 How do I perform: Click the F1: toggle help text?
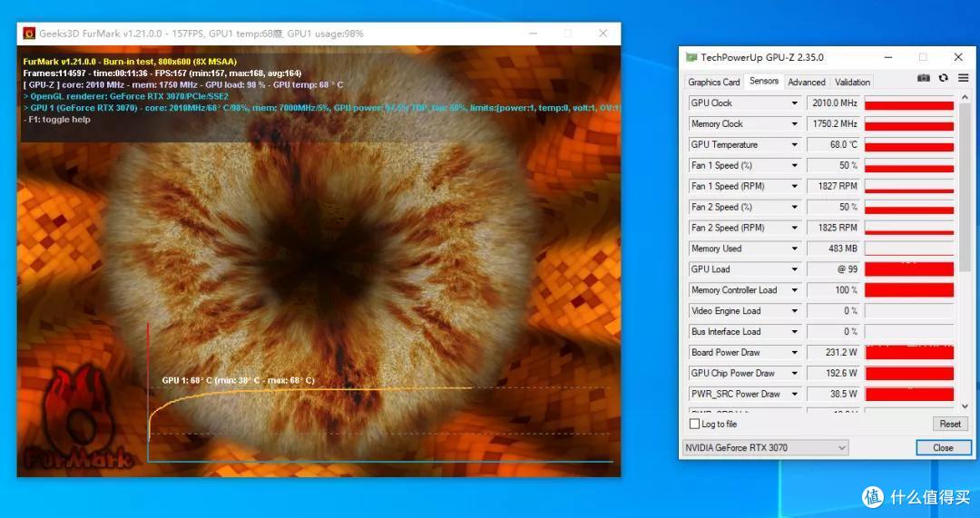[57, 120]
